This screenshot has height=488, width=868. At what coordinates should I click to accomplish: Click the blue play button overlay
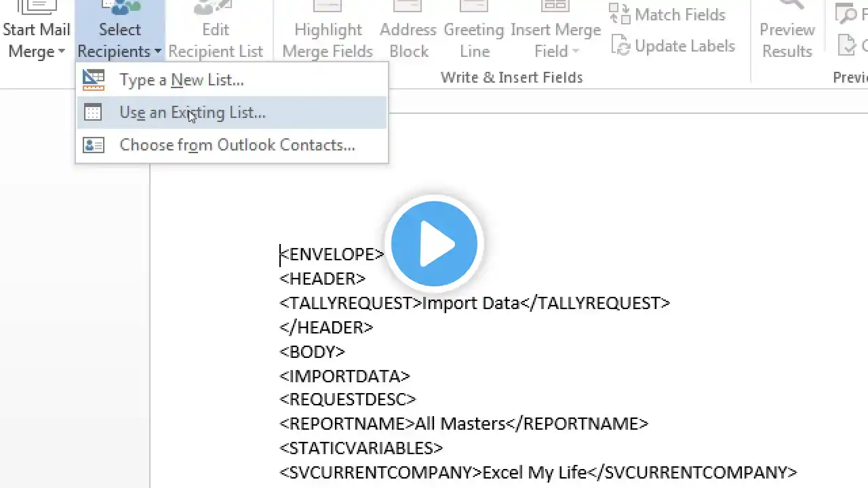click(x=434, y=243)
